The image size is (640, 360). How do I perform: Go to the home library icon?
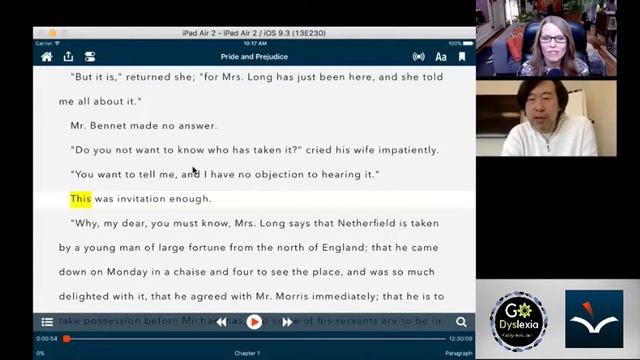coord(47,57)
